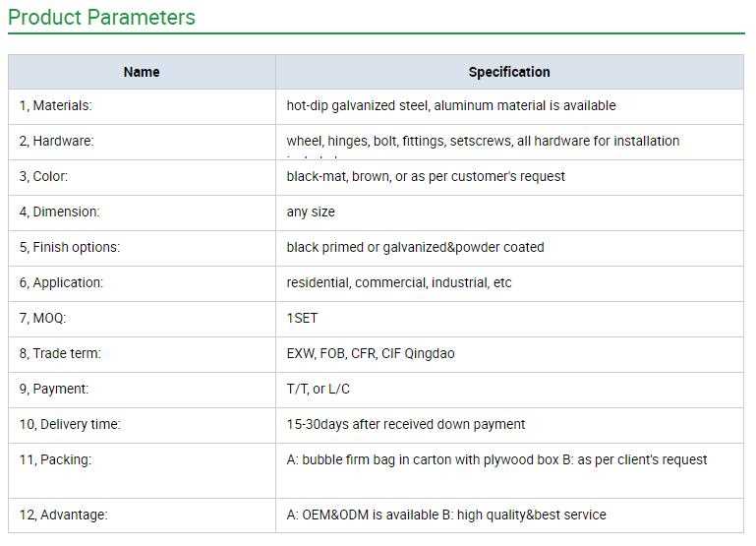Screen dimensions: 756x546
Task: Click the hot-dip galvanized steel specification
Action: point(450,106)
